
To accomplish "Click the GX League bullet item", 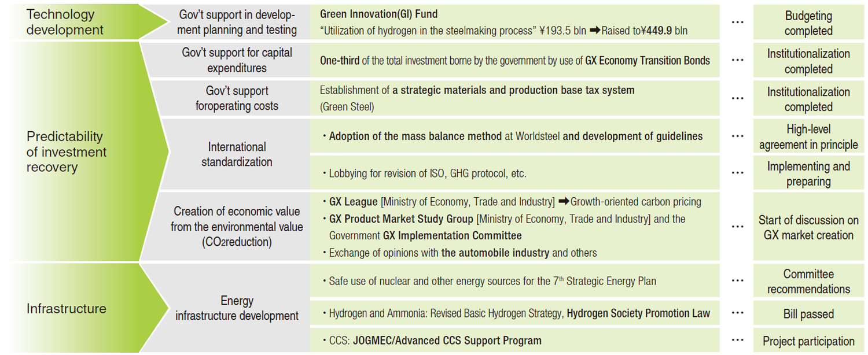I will (x=512, y=202).
